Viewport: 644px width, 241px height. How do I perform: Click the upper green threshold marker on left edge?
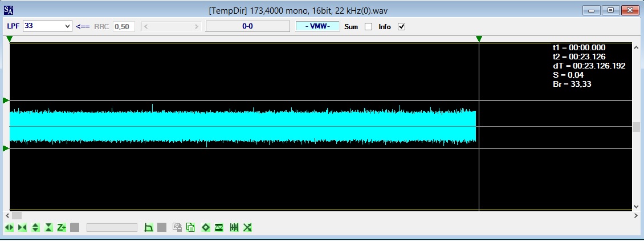6,101
